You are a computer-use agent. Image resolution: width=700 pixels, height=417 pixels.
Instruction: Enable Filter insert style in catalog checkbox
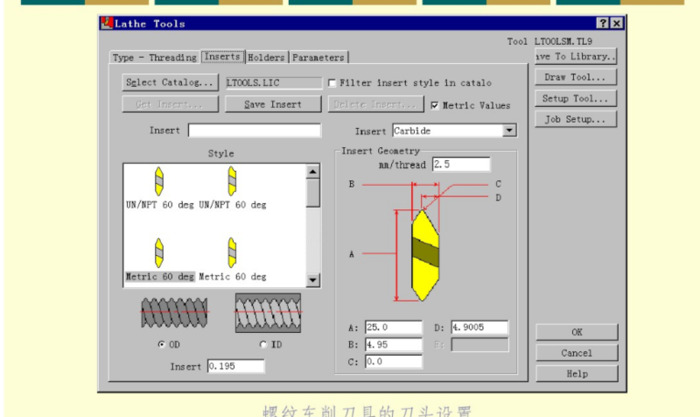pyautogui.click(x=333, y=83)
